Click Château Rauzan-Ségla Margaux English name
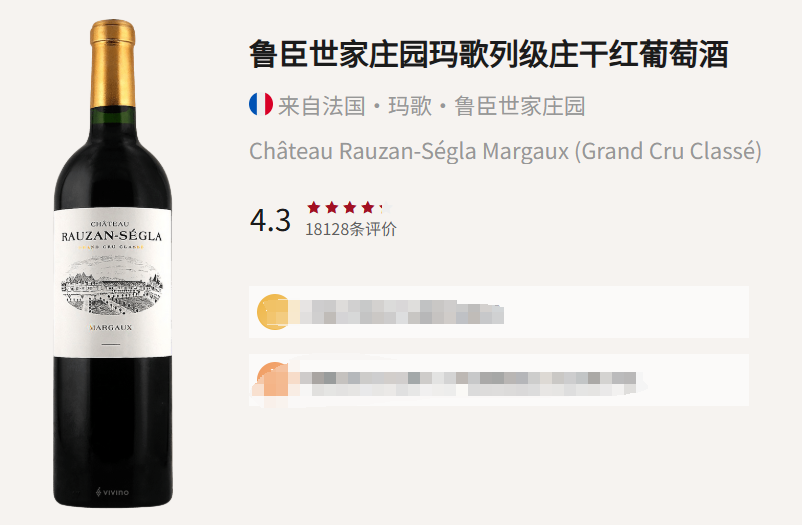The width and height of the screenshot is (802, 525). (x=505, y=151)
